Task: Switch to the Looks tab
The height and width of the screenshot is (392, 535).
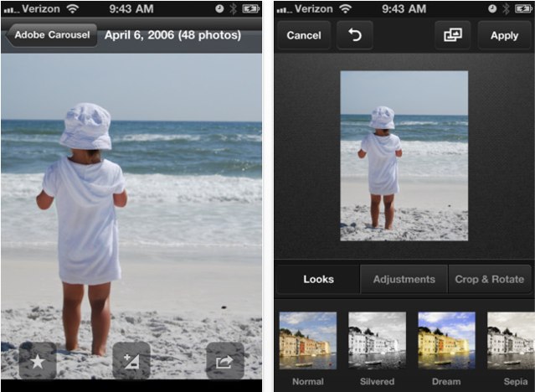Action: tap(319, 279)
